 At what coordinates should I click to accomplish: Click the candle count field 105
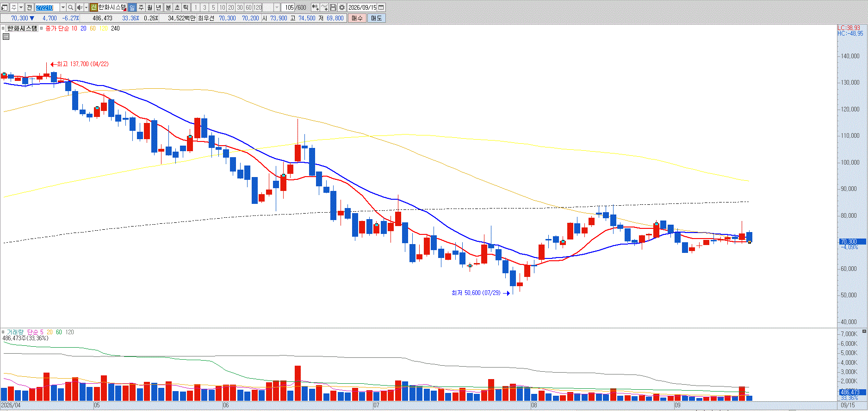tap(289, 7)
